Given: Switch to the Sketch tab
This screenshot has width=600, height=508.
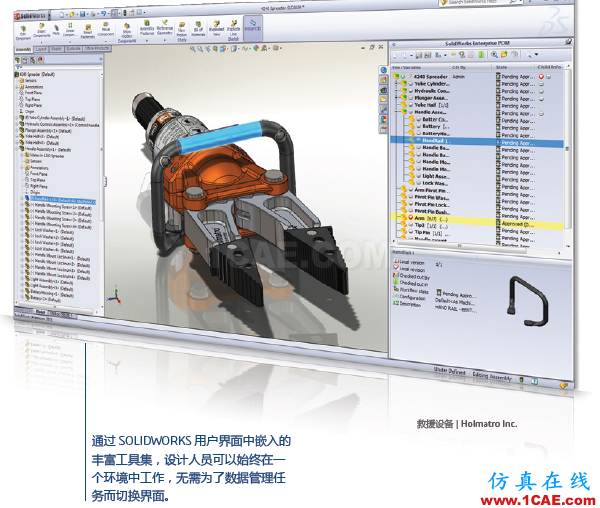Looking at the screenshot, I should [56, 49].
